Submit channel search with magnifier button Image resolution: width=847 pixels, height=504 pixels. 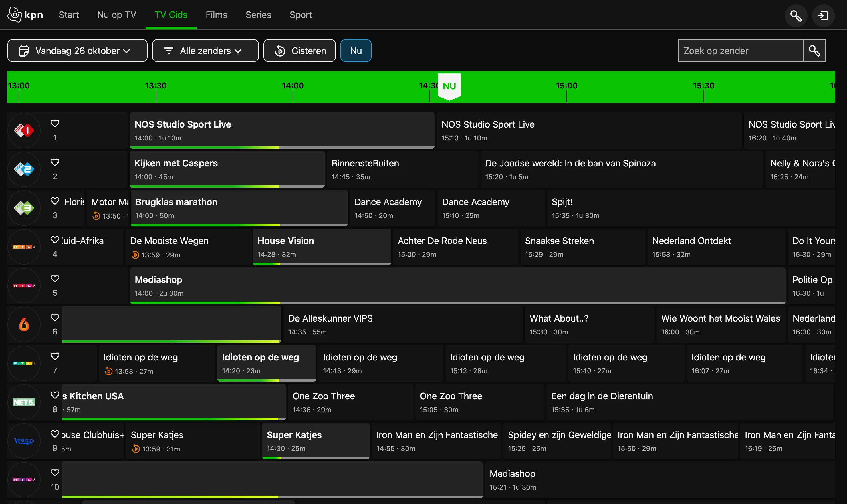[x=814, y=51]
